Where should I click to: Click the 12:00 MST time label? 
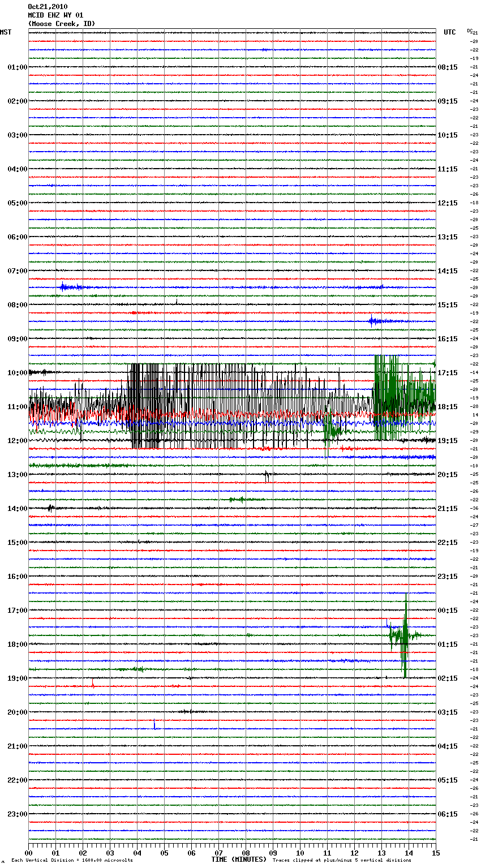17,441
